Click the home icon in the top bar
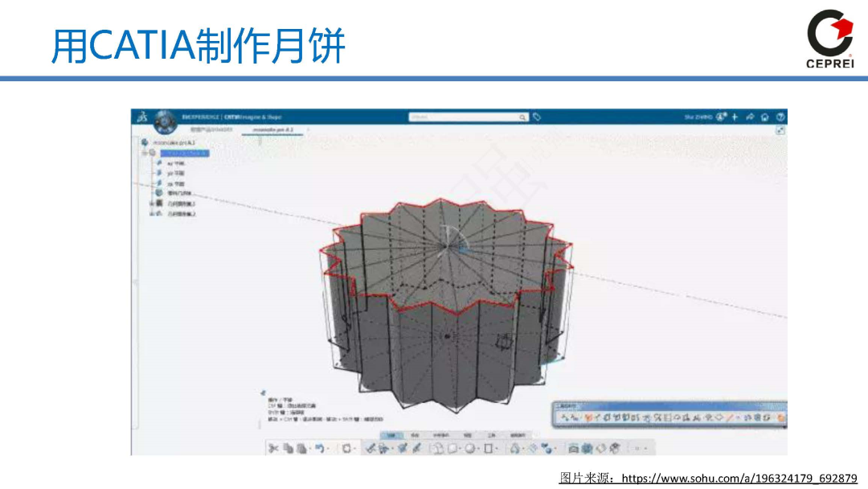This screenshot has height=489, width=868. (x=765, y=117)
